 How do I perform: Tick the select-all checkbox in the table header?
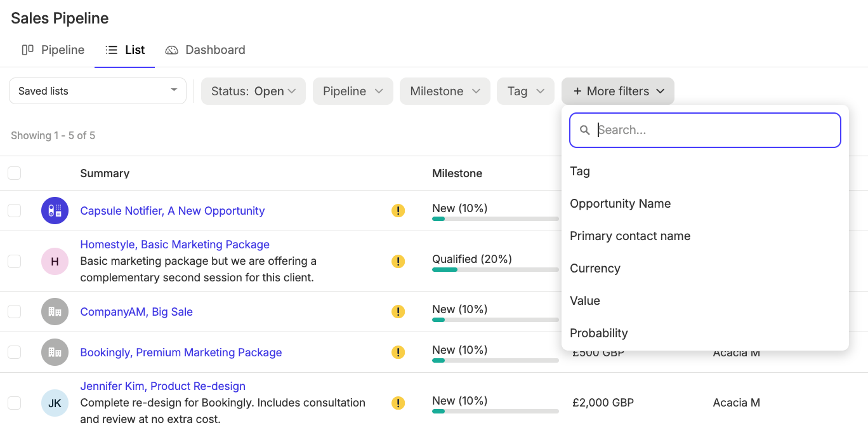click(14, 173)
